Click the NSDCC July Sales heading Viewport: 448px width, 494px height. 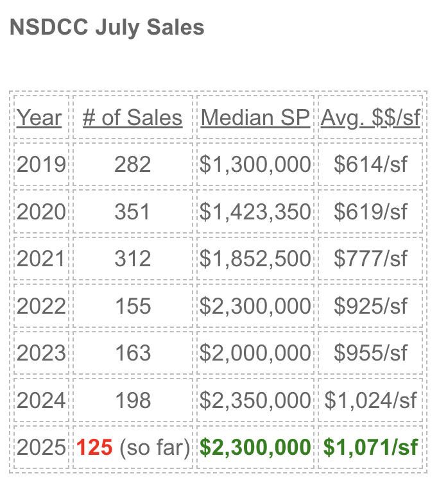click(107, 28)
